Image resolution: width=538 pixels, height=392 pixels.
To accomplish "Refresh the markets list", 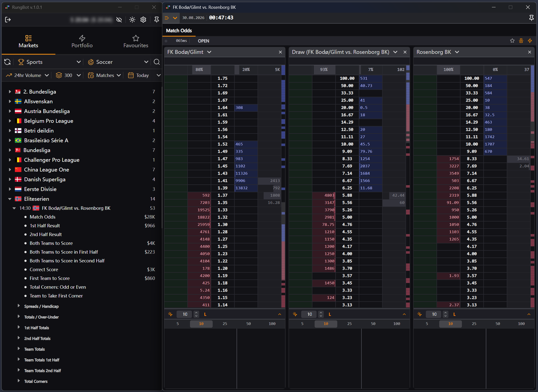I will [7, 62].
